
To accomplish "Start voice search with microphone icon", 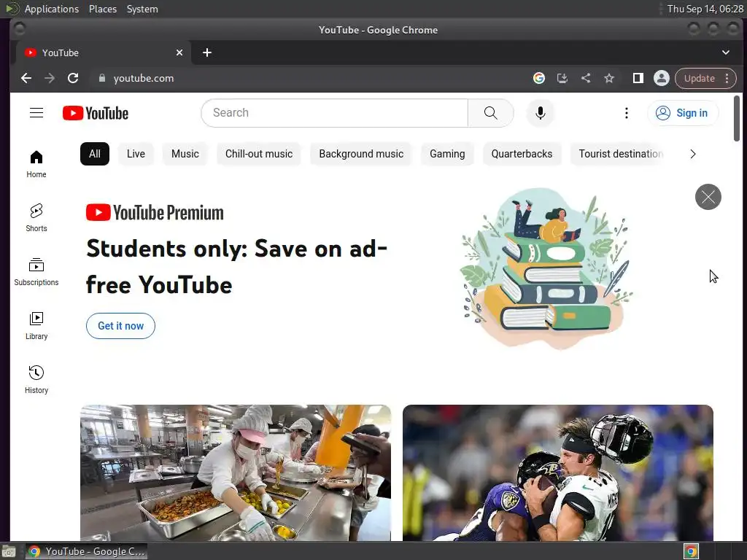I will [x=541, y=113].
